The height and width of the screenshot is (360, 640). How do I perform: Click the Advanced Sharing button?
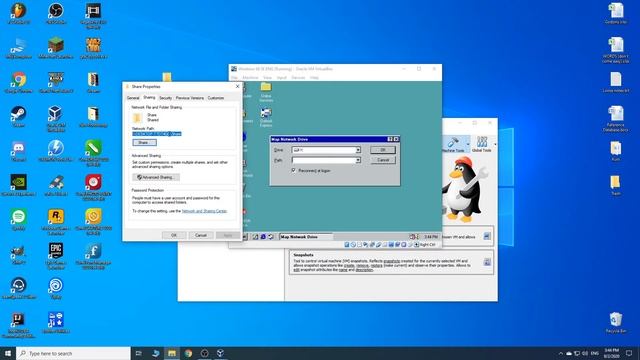tap(156, 177)
